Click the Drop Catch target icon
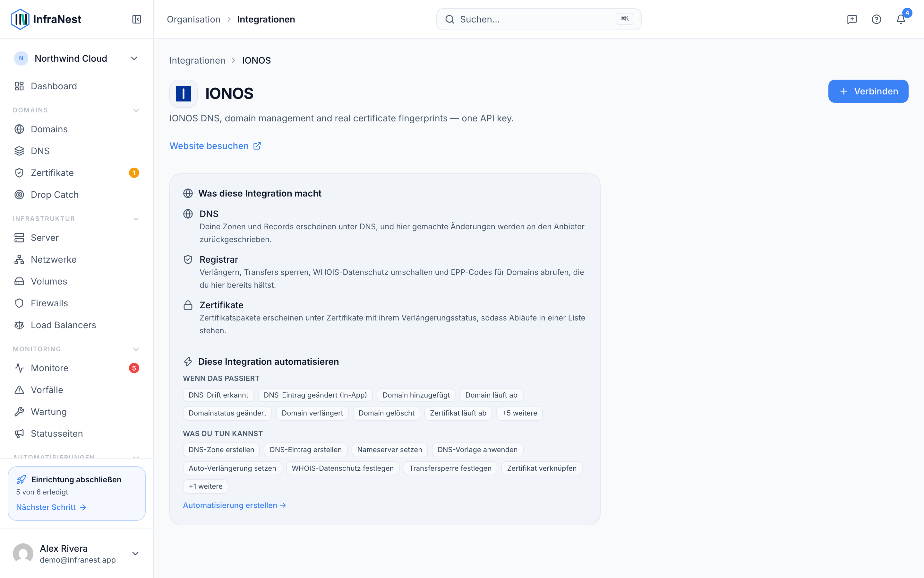Viewport: 924px width, 578px height. 19,195
